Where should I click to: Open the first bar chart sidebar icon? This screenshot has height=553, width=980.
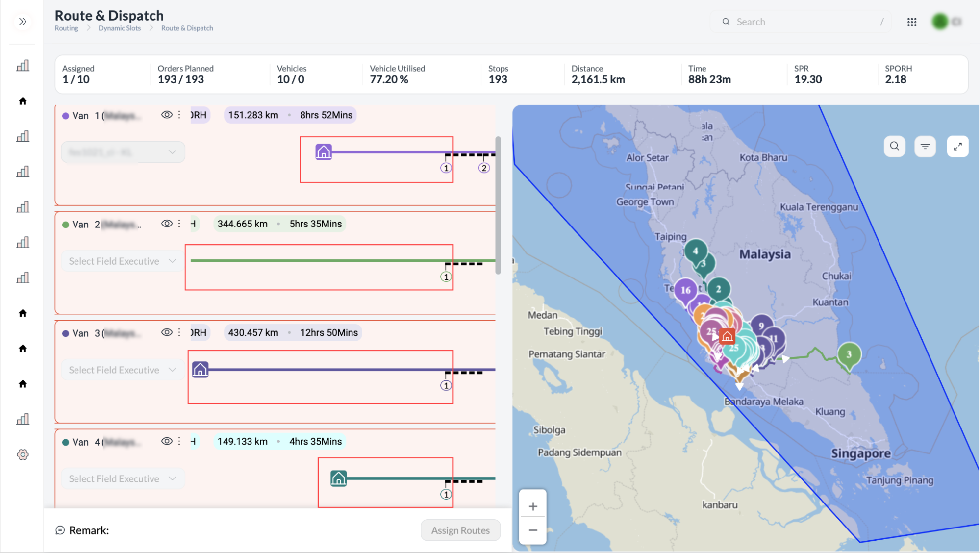pos(23,66)
